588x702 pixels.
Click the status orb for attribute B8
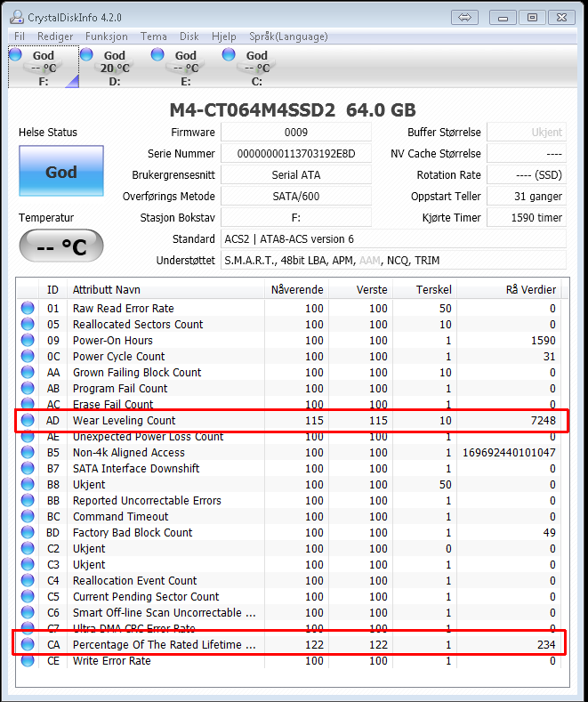coord(28,484)
